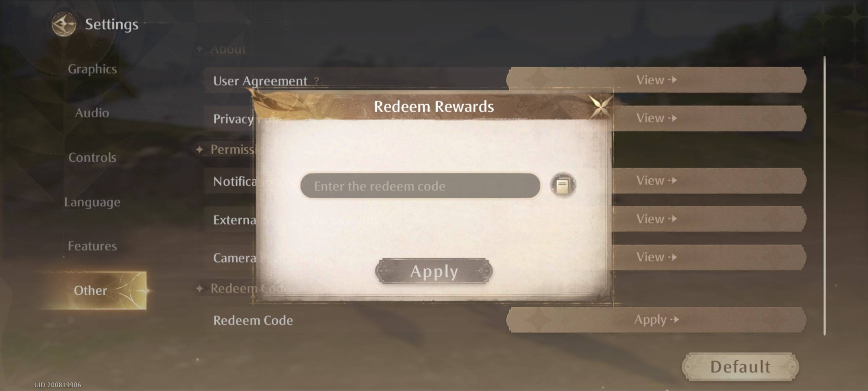Apply the entered redeem code
This screenshot has width=868, height=391.
point(433,272)
